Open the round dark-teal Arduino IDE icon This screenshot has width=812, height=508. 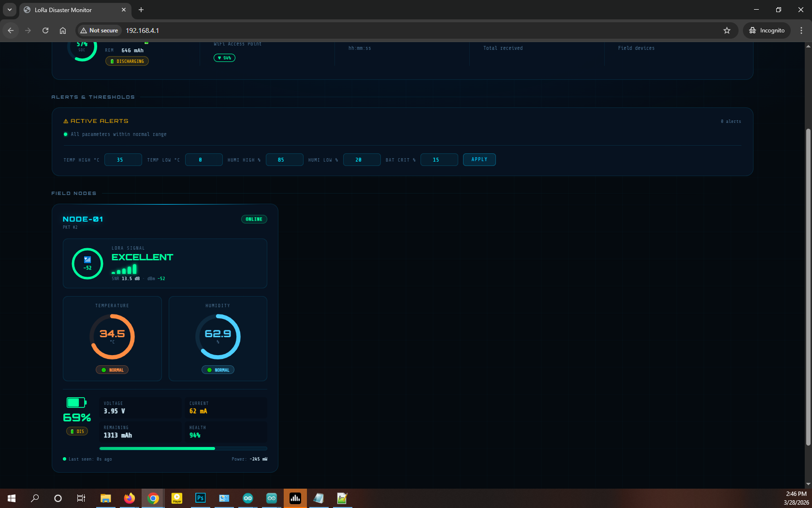[x=248, y=498]
